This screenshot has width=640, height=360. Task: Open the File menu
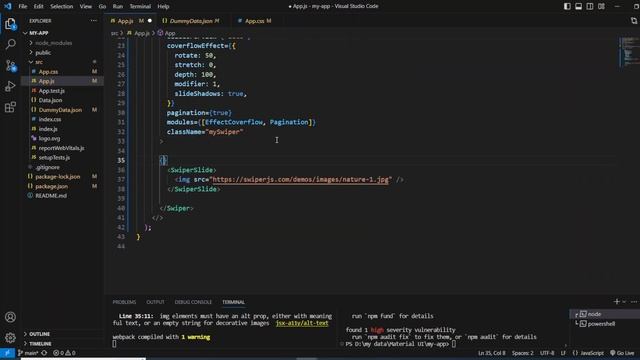23,6
